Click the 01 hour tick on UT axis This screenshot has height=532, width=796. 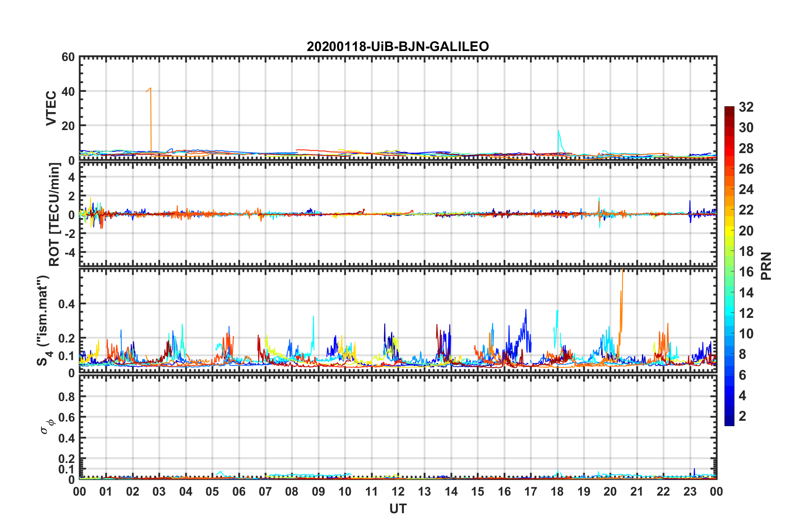click(106, 491)
